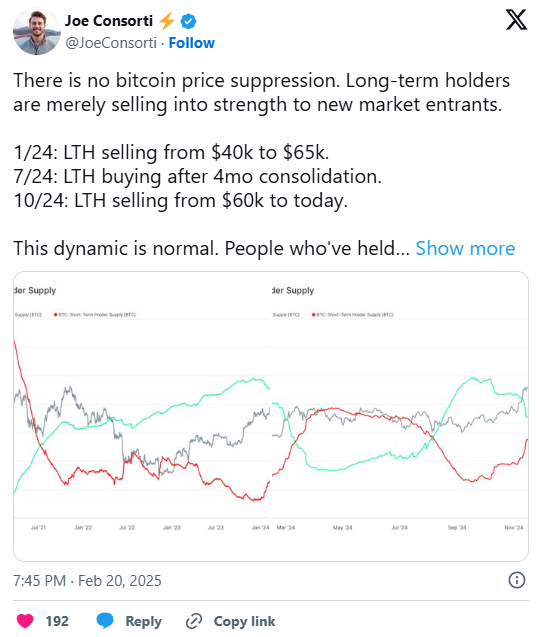Like the tweet with the heart icon
The width and height of the screenshot is (536, 637).
[25, 621]
